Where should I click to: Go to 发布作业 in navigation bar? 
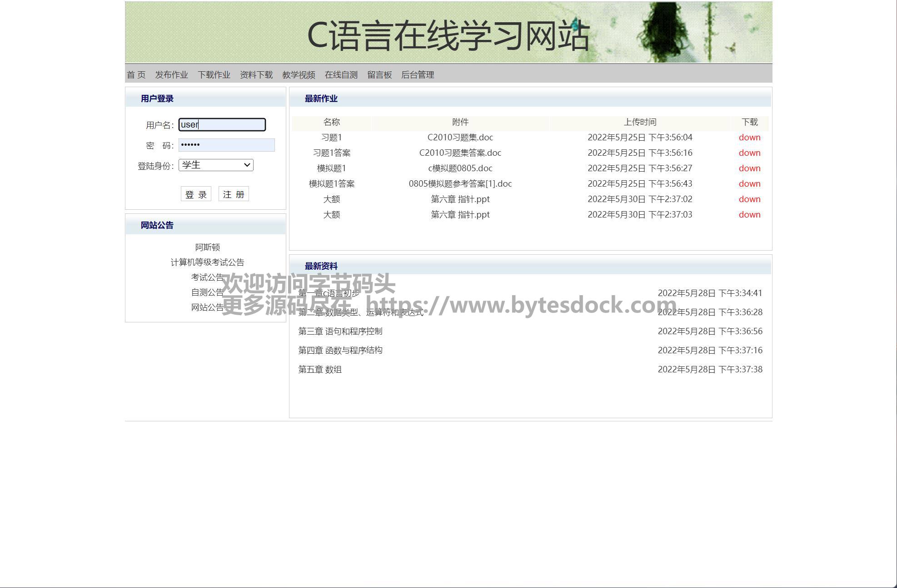171,75
